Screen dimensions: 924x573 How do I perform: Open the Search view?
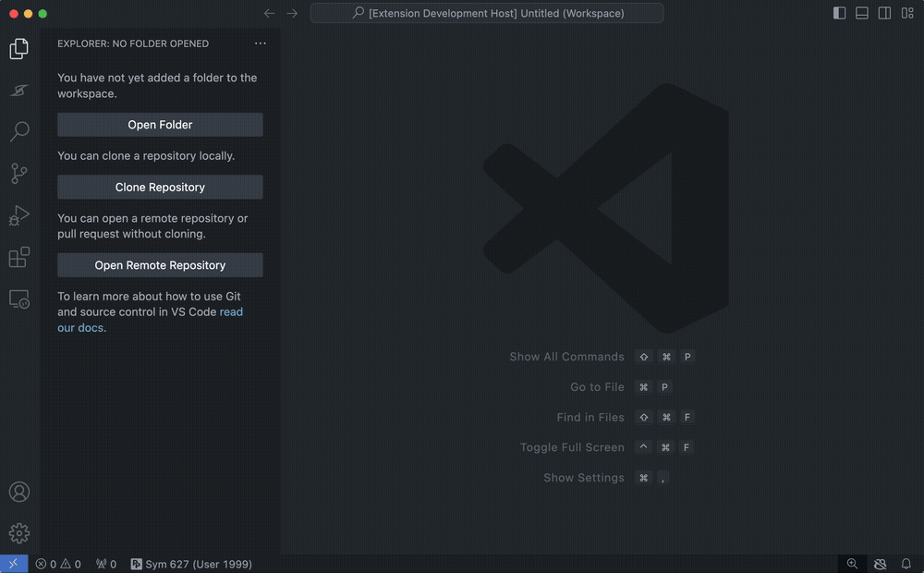18,131
